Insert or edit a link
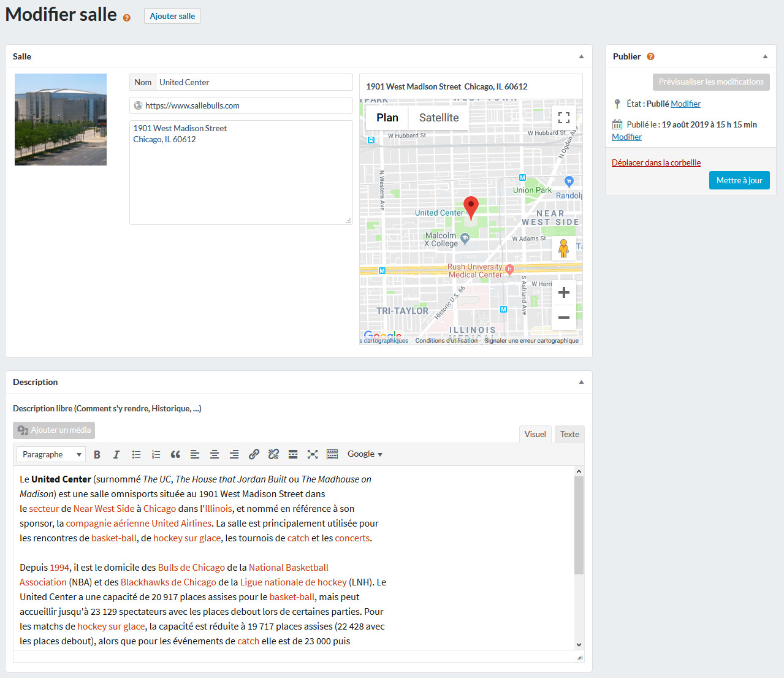This screenshot has height=678, width=784. tap(254, 454)
